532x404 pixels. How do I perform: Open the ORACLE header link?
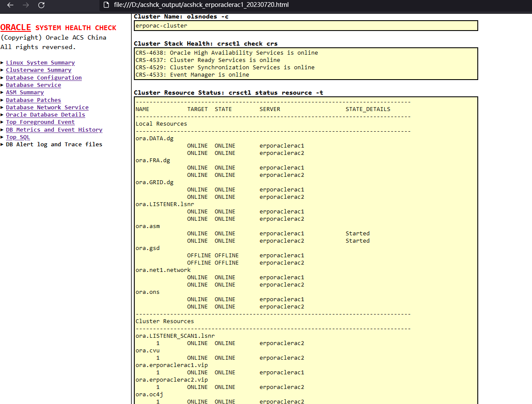coord(15,27)
